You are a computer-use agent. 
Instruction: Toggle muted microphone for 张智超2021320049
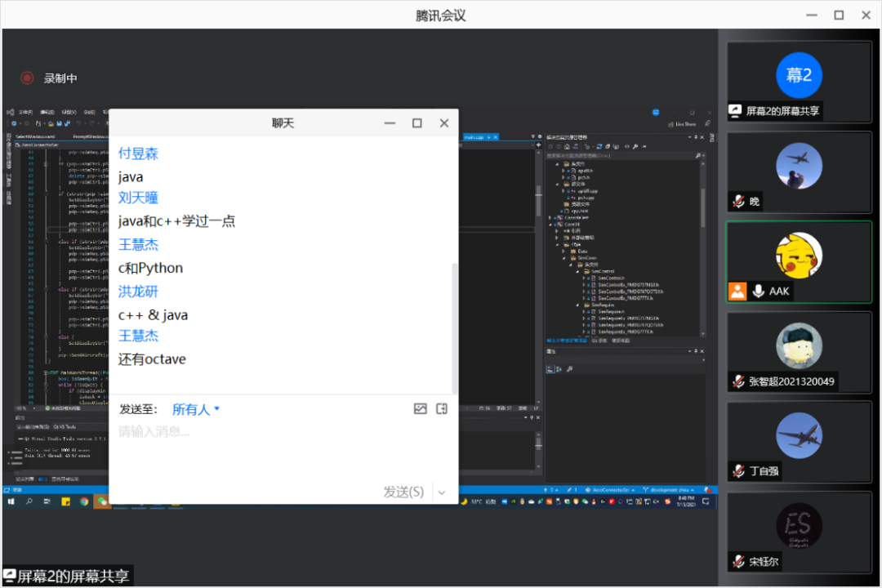pyautogui.click(x=737, y=381)
